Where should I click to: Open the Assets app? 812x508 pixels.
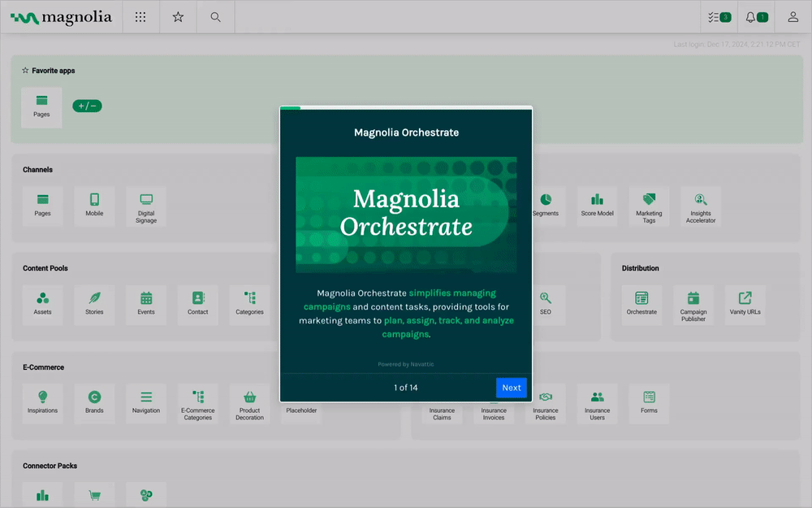42,302
